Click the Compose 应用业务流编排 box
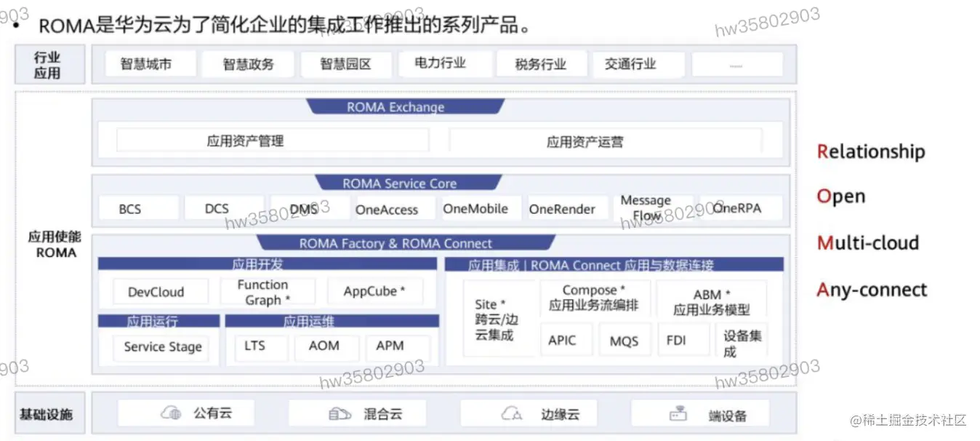Screen dimensions: 980x441 594,299
